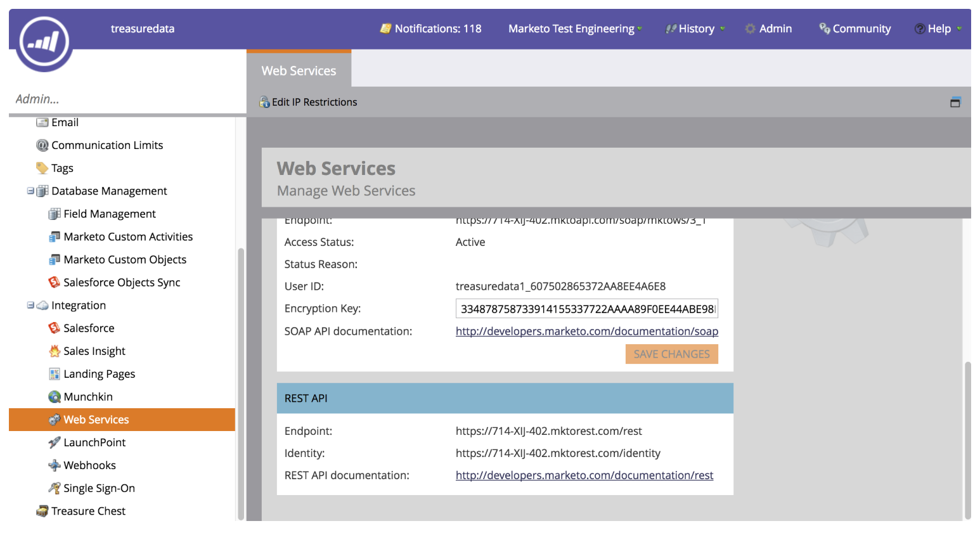Collapse the Integration tree node
Screen dimensions: 980x554
(30, 306)
